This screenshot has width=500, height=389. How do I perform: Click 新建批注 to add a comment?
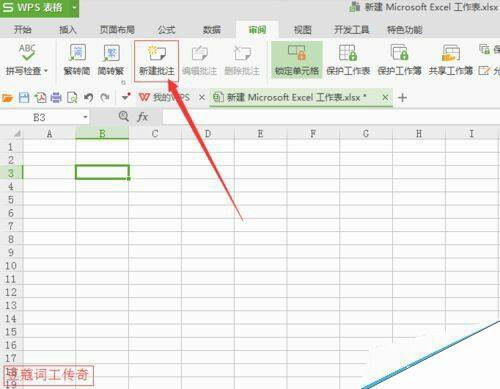point(157,61)
